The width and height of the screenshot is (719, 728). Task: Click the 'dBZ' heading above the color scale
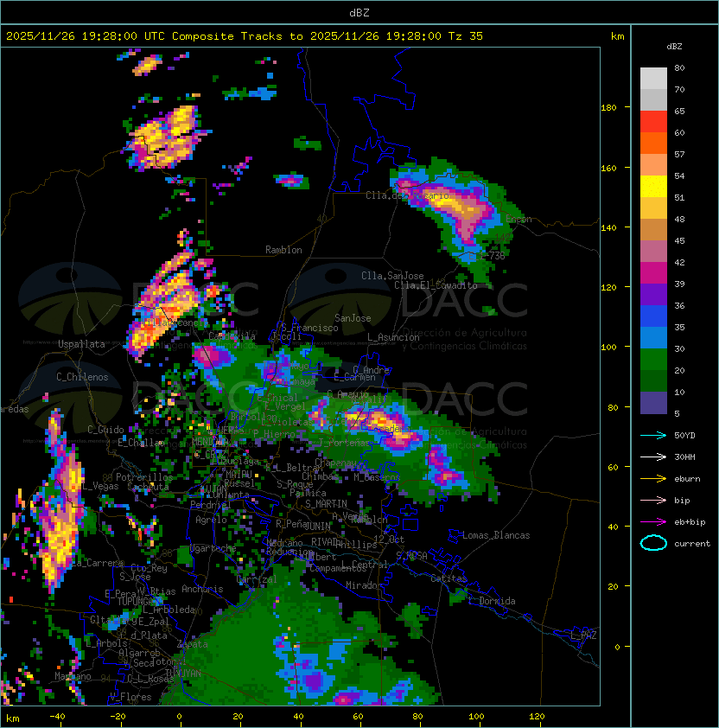(674, 47)
